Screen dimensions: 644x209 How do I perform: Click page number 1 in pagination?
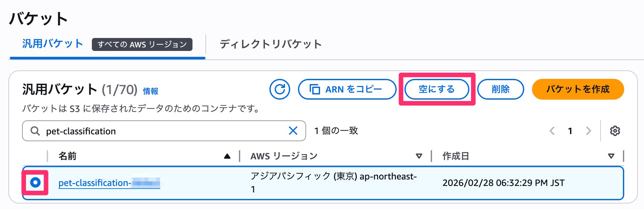pyautogui.click(x=570, y=131)
